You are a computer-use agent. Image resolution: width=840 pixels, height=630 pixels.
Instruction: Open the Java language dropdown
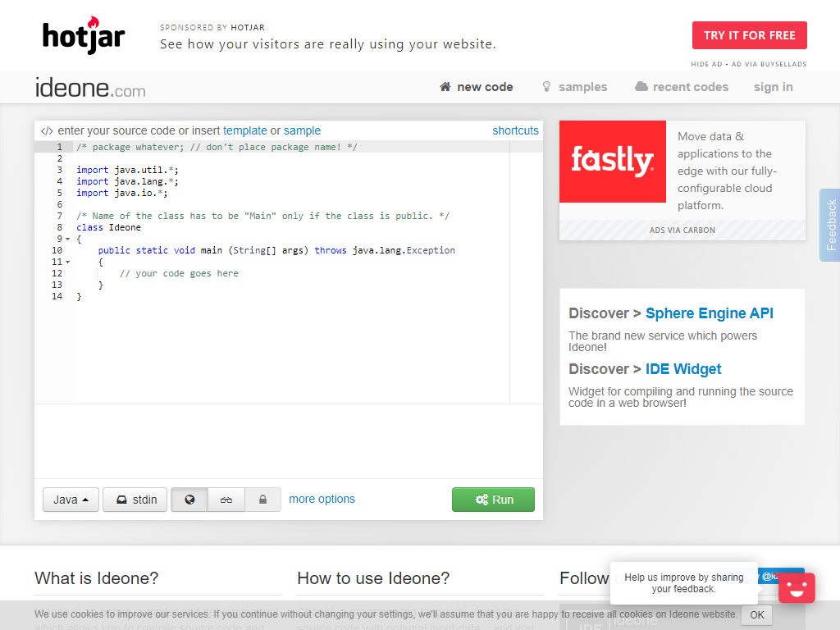[71, 500]
